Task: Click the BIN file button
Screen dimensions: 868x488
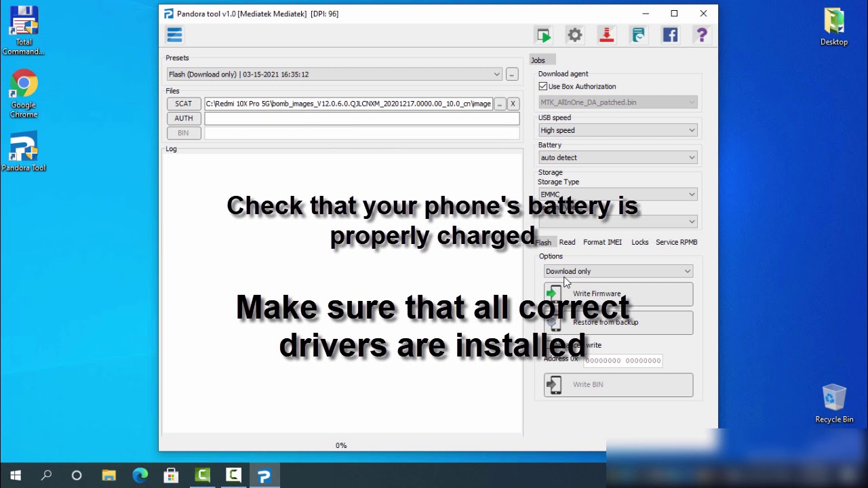Action: pos(184,133)
